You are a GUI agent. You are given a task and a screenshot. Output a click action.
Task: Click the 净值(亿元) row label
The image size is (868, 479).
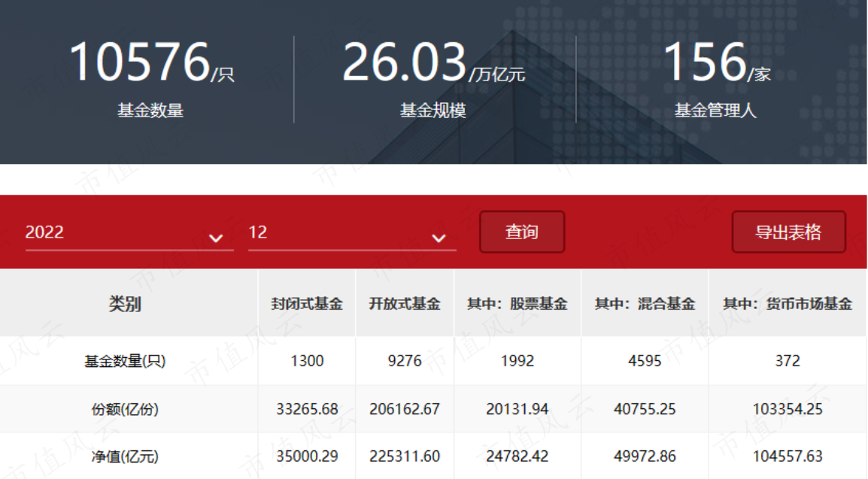point(125,456)
